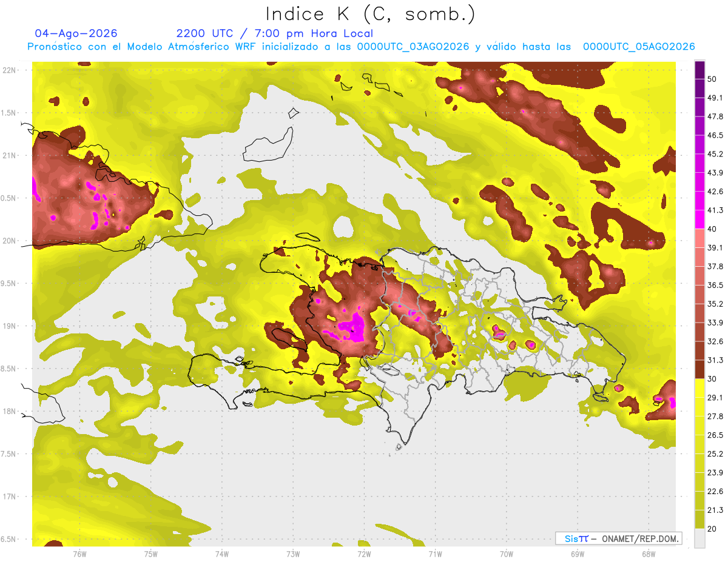Click the colorbar value '26.5'
728x562 pixels.
tap(715, 435)
